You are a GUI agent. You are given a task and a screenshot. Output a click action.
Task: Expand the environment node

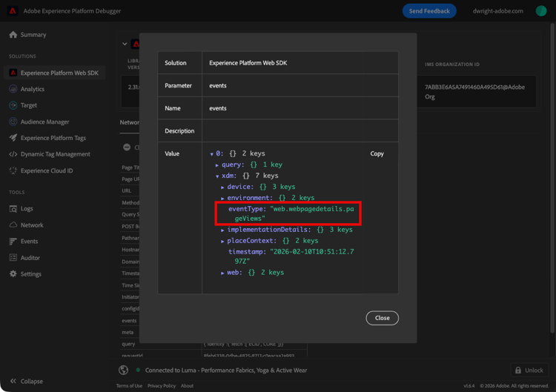(222, 198)
